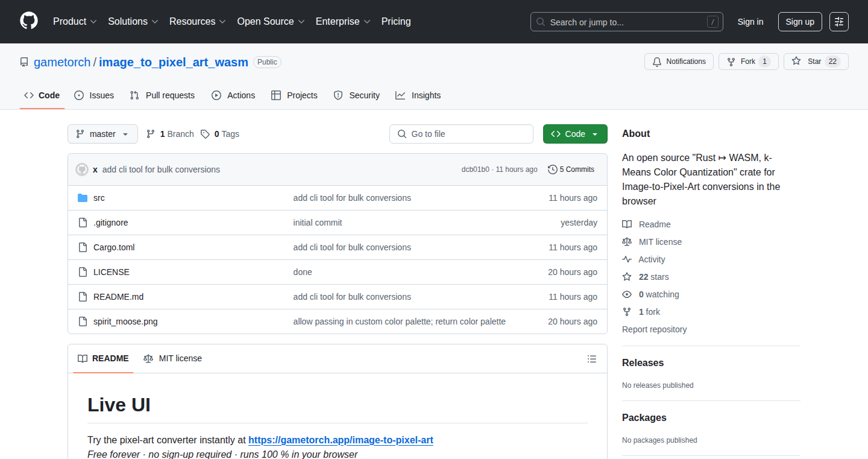The image size is (868, 459).
Task: Click the MIT license scale icon in About
Action: coord(627,242)
